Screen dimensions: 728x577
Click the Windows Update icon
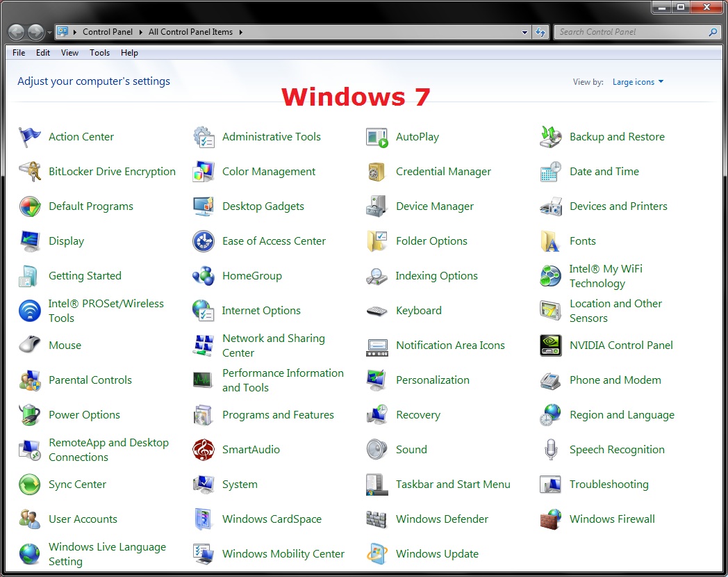377,554
